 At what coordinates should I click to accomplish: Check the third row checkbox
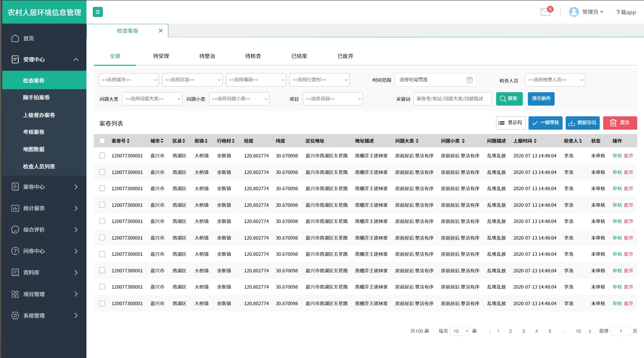(102, 188)
